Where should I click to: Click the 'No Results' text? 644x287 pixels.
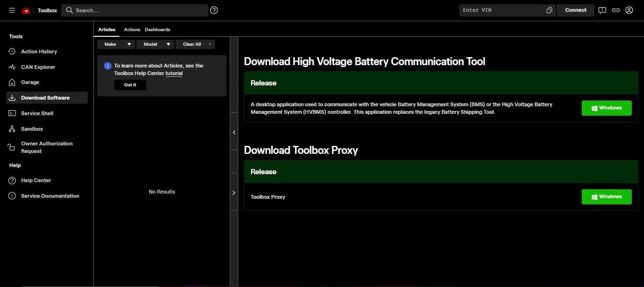(162, 192)
